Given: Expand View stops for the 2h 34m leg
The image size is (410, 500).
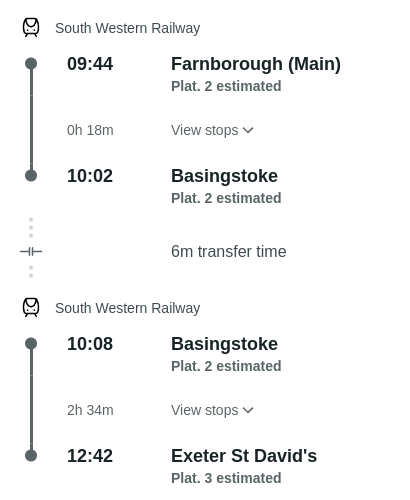Looking at the screenshot, I should point(212,410).
